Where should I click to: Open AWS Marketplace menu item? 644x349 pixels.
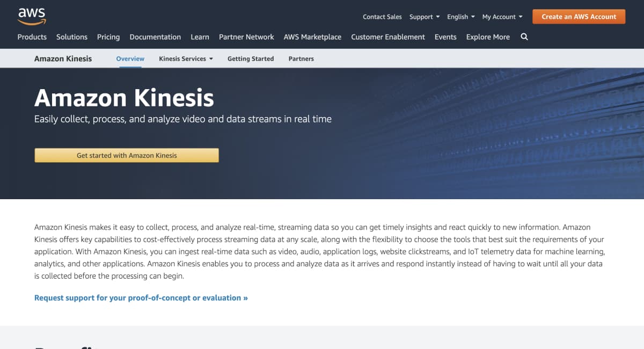312,37
